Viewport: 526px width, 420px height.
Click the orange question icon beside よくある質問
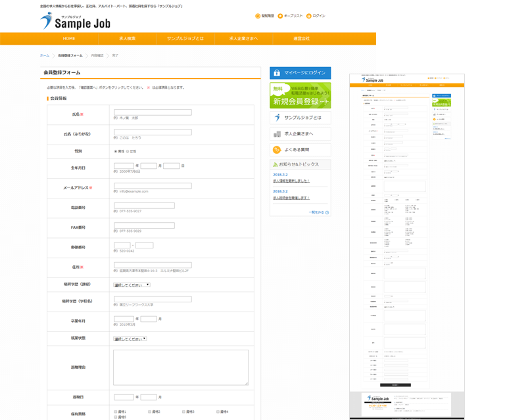(x=277, y=150)
